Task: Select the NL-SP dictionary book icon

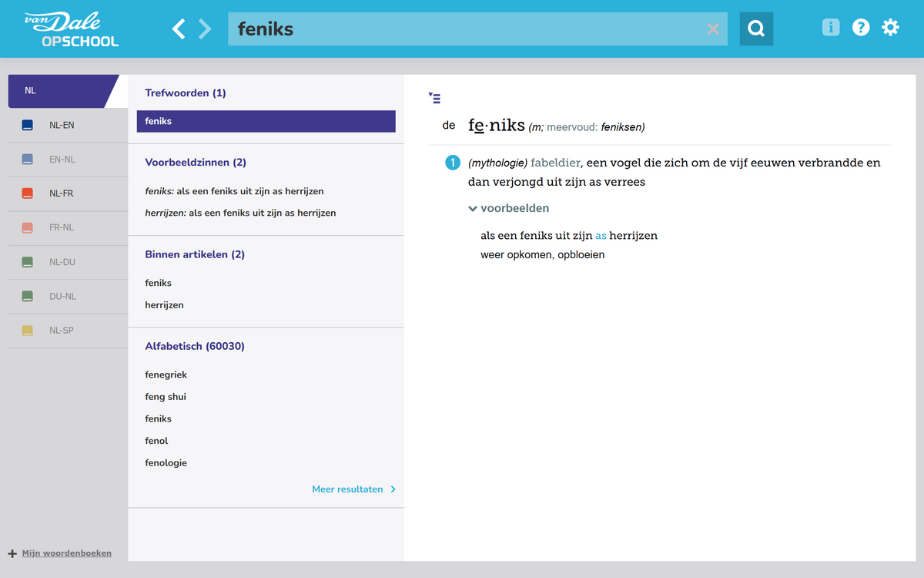Action: click(x=28, y=331)
